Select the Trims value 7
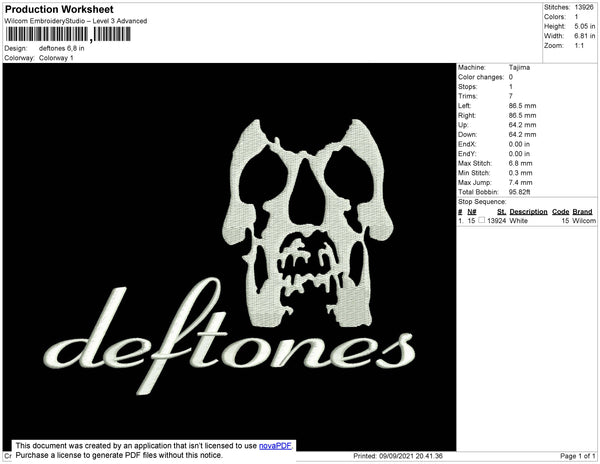The height and width of the screenshot is (464, 600). (510, 96)
